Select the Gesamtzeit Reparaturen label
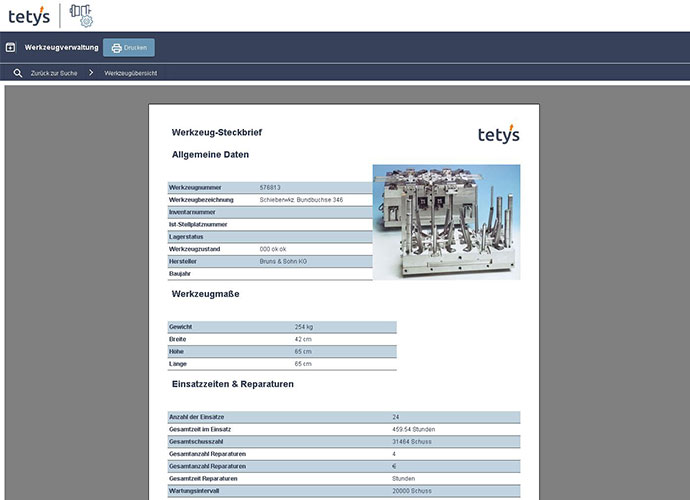The height and width of the screenshot is (500, 690). click(203, 478)
